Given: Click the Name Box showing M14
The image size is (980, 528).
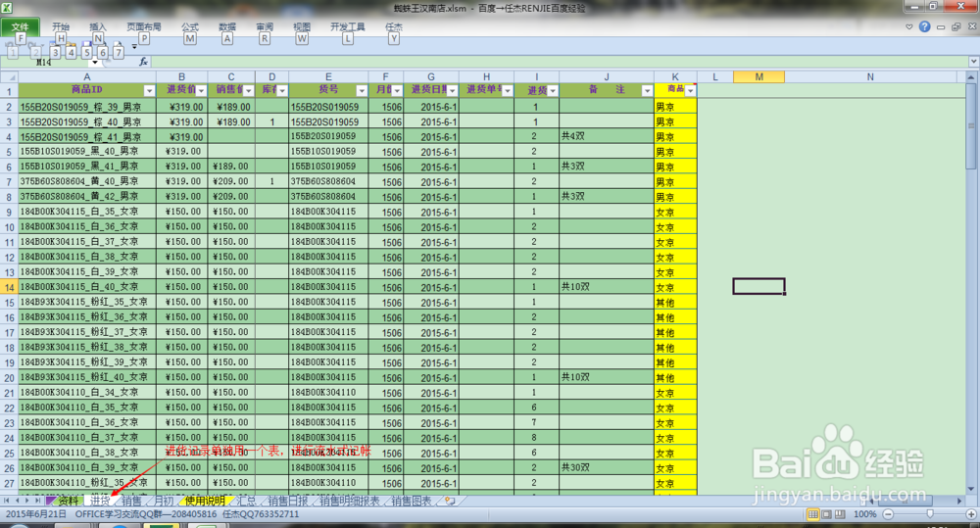Looking at the screenshot, I should (x=45, y=62).
